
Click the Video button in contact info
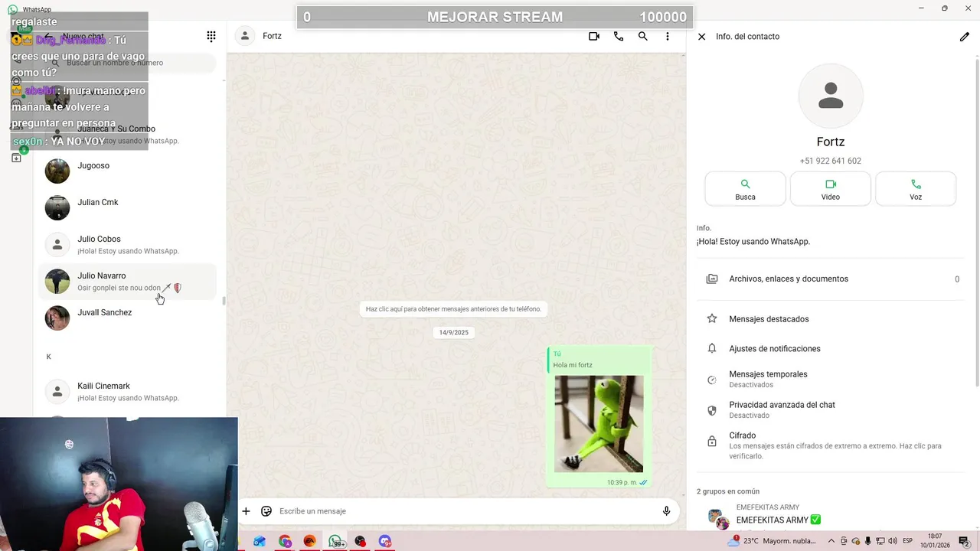831,189
